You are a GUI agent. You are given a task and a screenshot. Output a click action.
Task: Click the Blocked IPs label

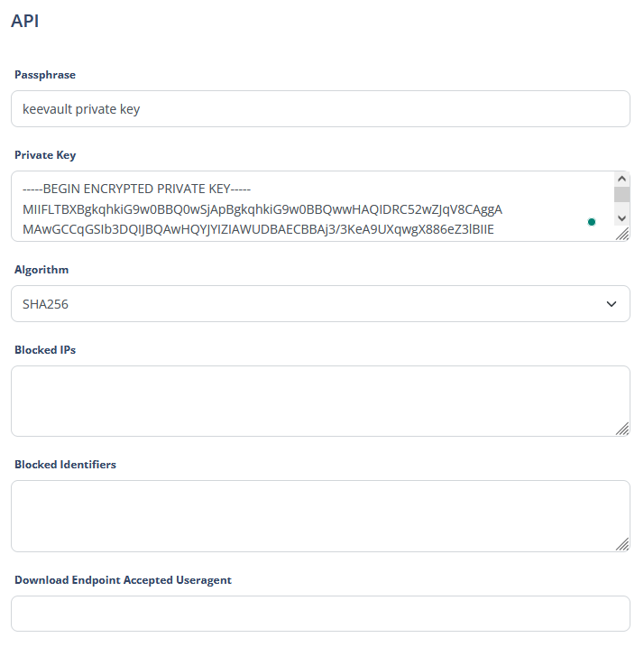(45, 350)
